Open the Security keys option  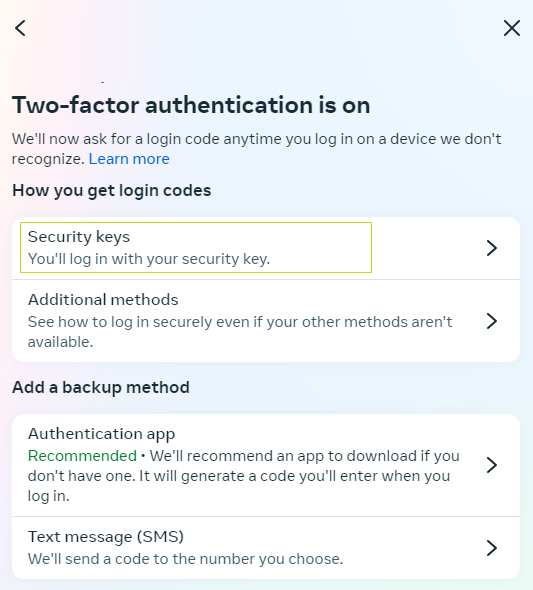[266, 248]
